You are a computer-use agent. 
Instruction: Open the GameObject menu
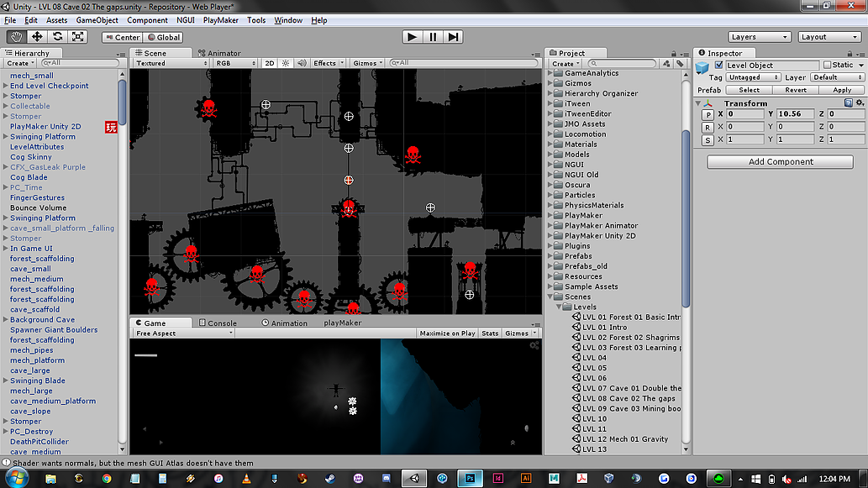[x=97, y=20]
